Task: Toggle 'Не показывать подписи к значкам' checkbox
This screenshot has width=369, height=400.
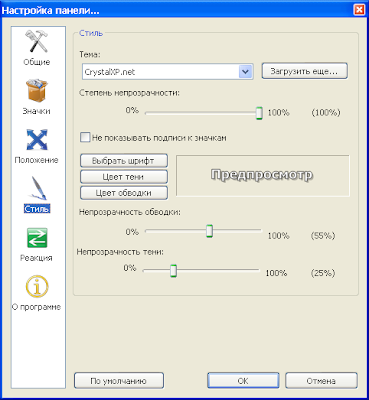Action: coord(85,137)
